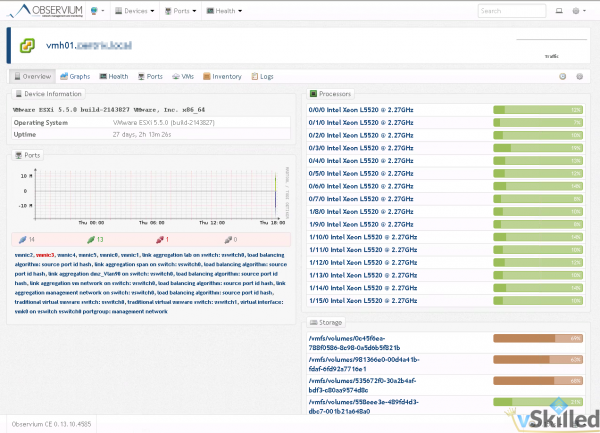Image resolution: width=600 pixels, height=433 pixels.
Task: Open the VMs tab
Action: pyautogui.click(x=183, y=77)
